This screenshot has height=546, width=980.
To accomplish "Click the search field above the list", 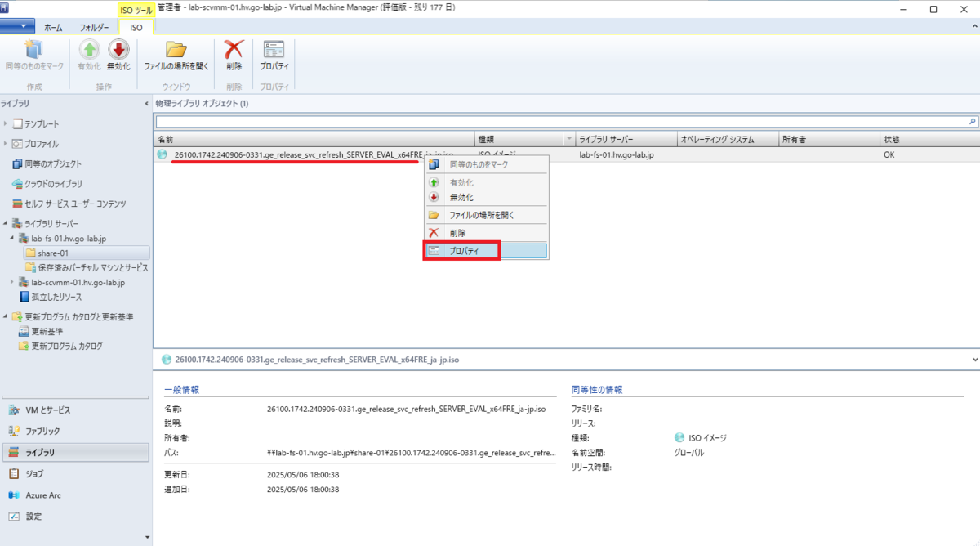I will coord(560,121).
